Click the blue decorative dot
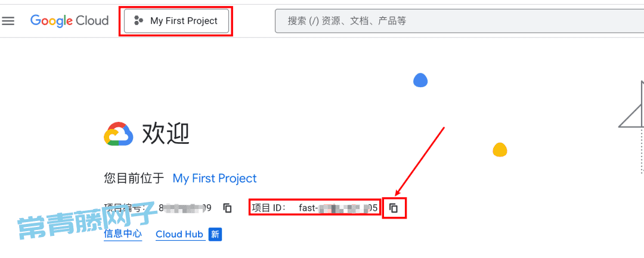This screenshot has width=644, height=258. coord(420,80)
